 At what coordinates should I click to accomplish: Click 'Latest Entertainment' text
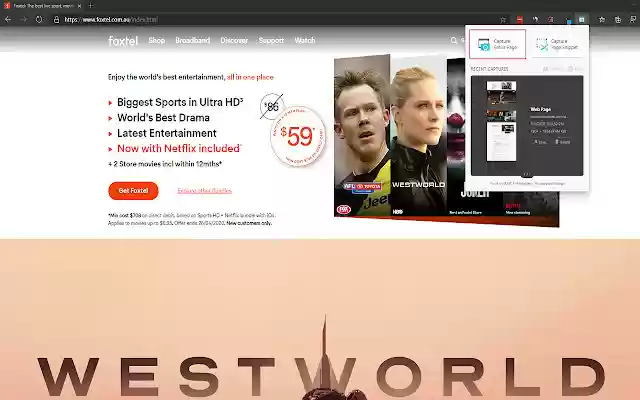(x=167, y=133)
